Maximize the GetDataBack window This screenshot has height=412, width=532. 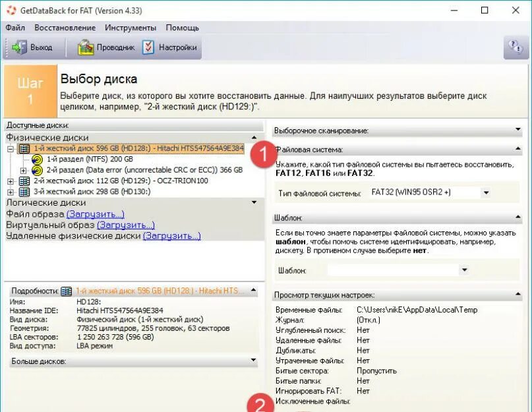tap(485, 11)
